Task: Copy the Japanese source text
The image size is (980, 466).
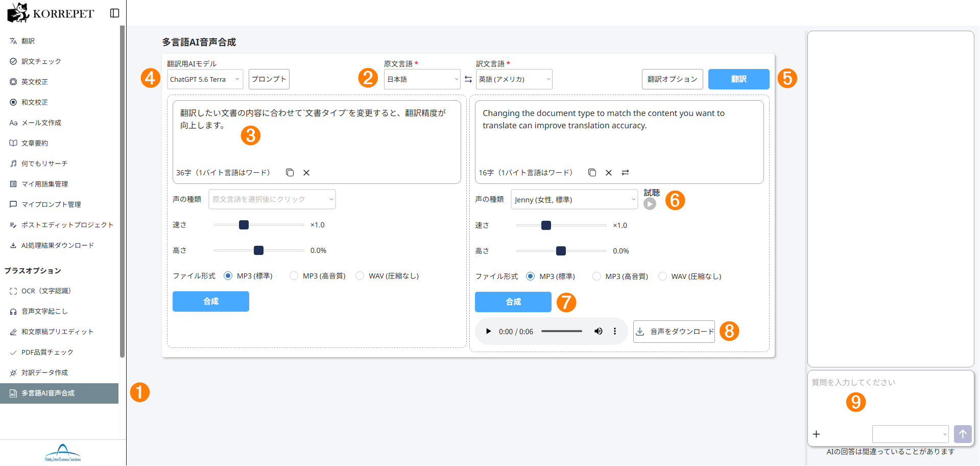Action: 290,173
